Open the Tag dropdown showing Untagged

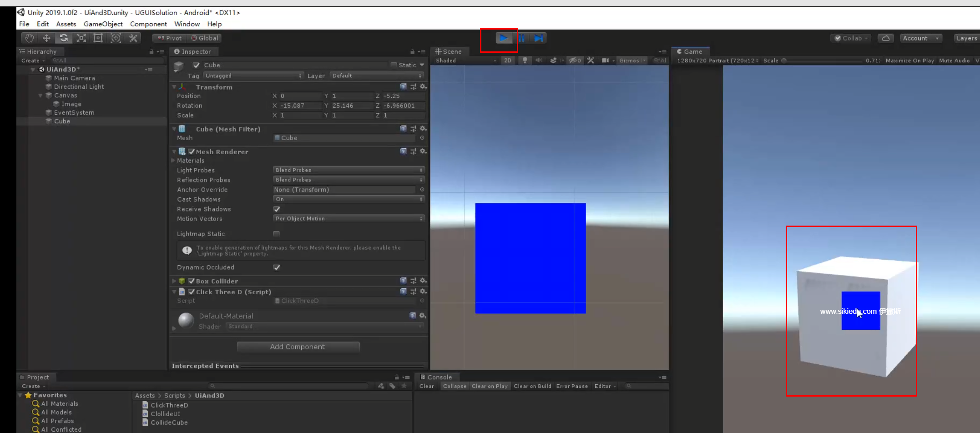(253, 76)
